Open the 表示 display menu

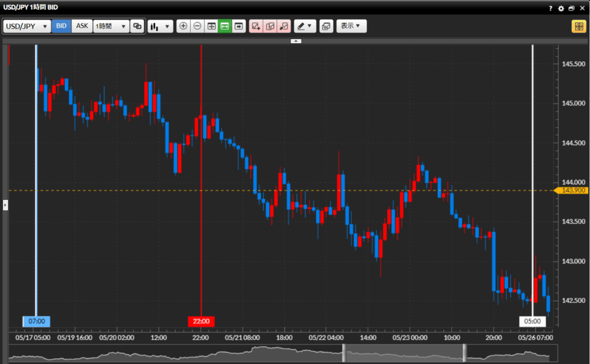point(351,26)
